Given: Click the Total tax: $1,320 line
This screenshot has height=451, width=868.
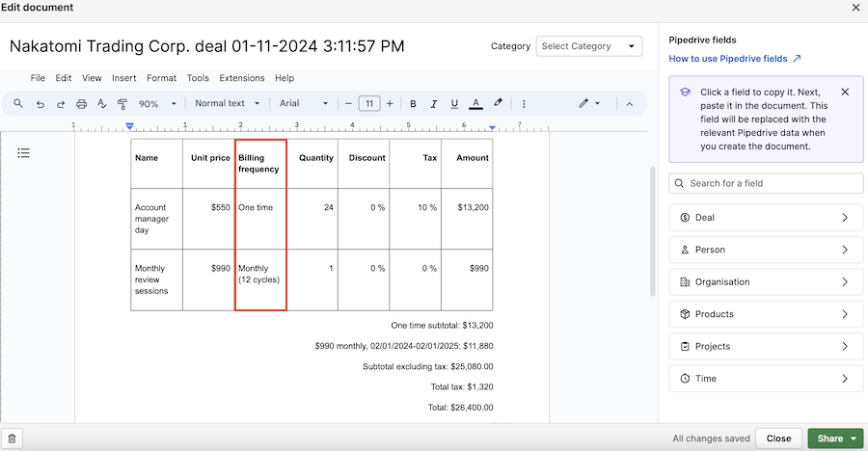Looking at the screenshot, I should tap(462, 386).
